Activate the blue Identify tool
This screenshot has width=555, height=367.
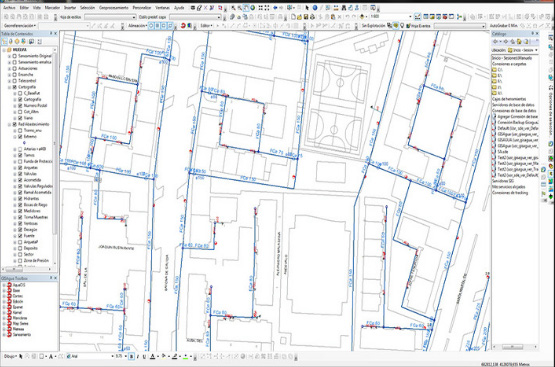pyautogui.click(x=315, y=7)
